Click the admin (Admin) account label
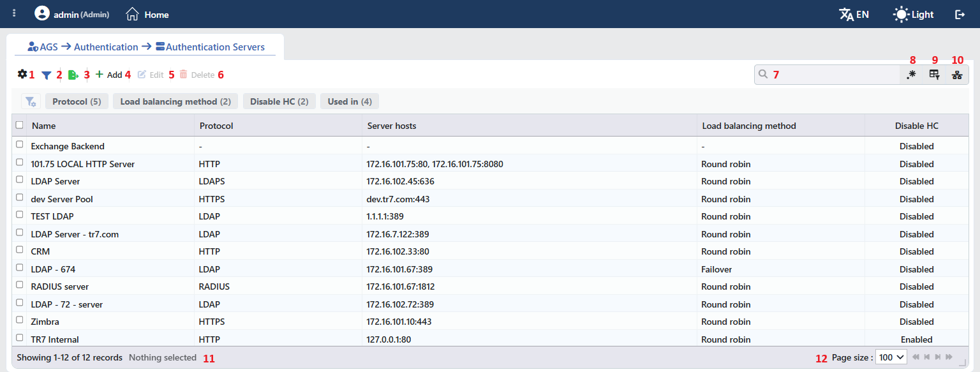Screen dimensions: 980x372 pos(81,14)
